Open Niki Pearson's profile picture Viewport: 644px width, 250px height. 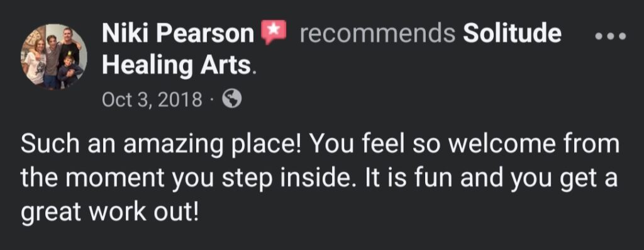coord(54,56)
